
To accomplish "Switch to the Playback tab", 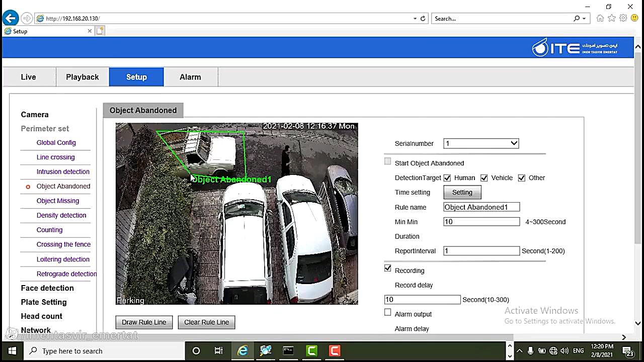I will pyautogui.click(x=82, y=77).
